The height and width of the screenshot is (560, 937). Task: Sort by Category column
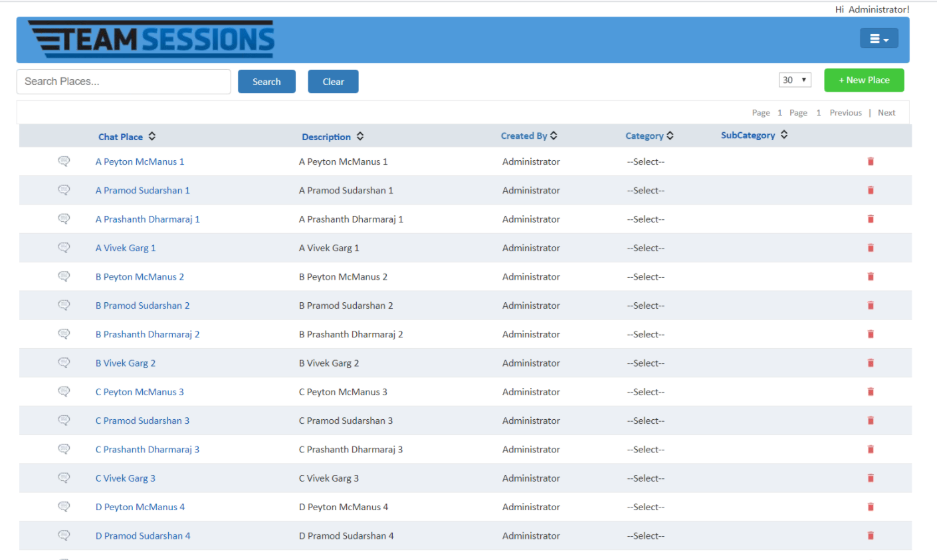click(x=649, y=136)
